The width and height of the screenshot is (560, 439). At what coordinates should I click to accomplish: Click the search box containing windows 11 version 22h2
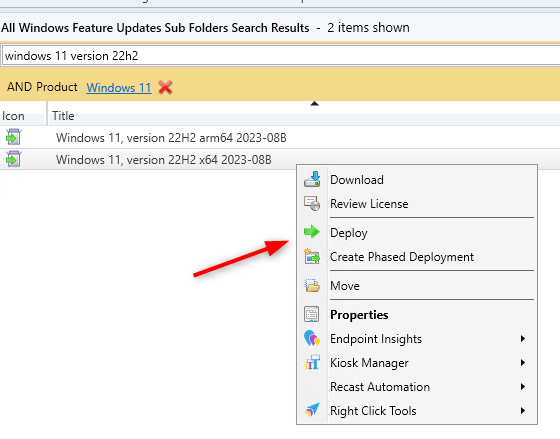[x=280, y=56]
